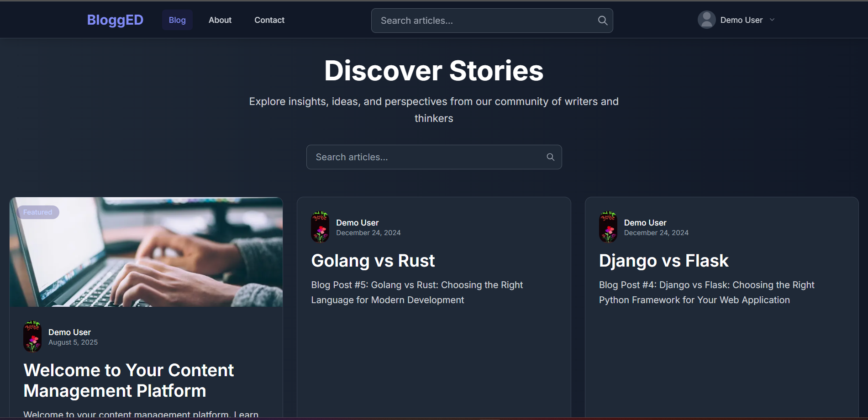
Task: Click the author avatar on the featured post
Action: click(x=32, y=336)
